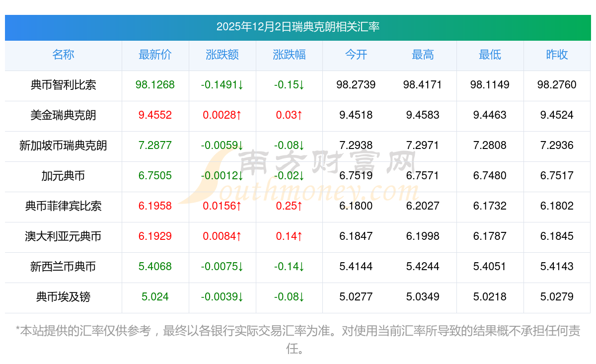Select the 最新价 column header
The image size is (596, 364).
(x=155, y=55)
